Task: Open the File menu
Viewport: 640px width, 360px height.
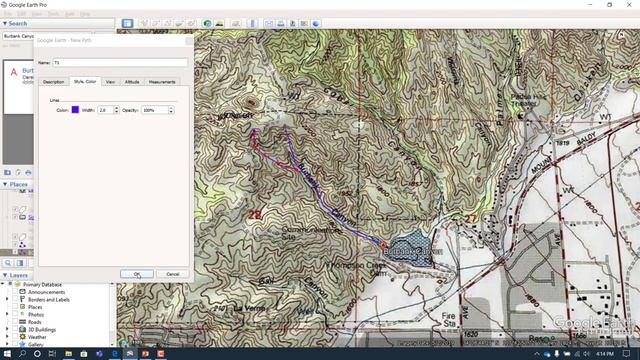Action: [8, 13]
